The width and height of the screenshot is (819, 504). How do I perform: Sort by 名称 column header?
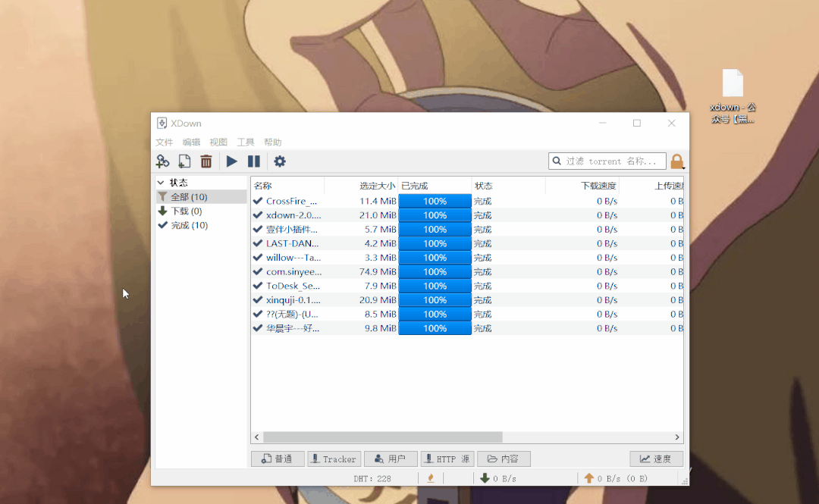click(288, 186)
